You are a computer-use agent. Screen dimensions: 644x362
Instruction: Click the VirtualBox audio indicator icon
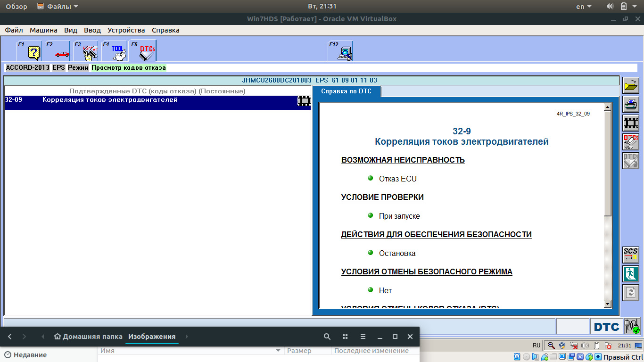coord(536,357)
